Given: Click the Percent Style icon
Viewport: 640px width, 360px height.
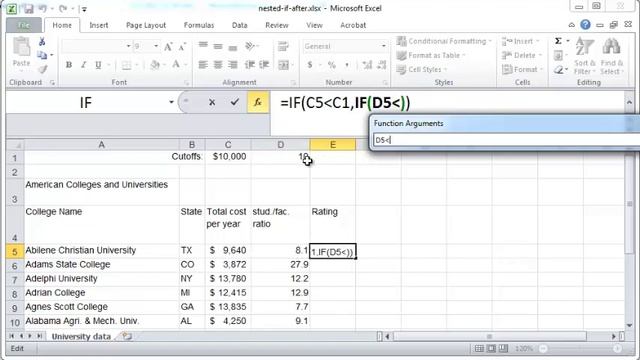Looking at the screenshot, I should pyautogui.click(x=331, y=64).
